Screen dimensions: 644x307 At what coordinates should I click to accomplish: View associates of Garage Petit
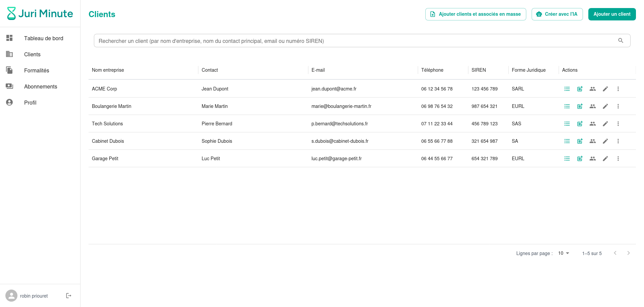tap(593, 158)
